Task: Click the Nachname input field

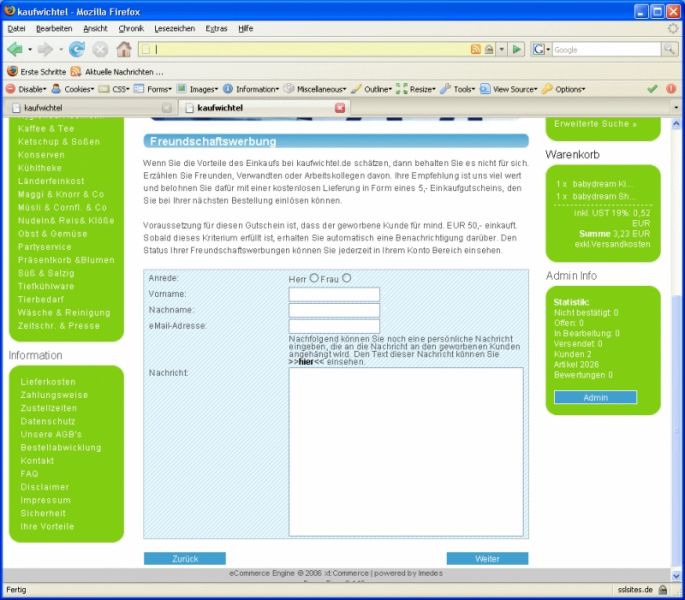Action: (334, 310)
